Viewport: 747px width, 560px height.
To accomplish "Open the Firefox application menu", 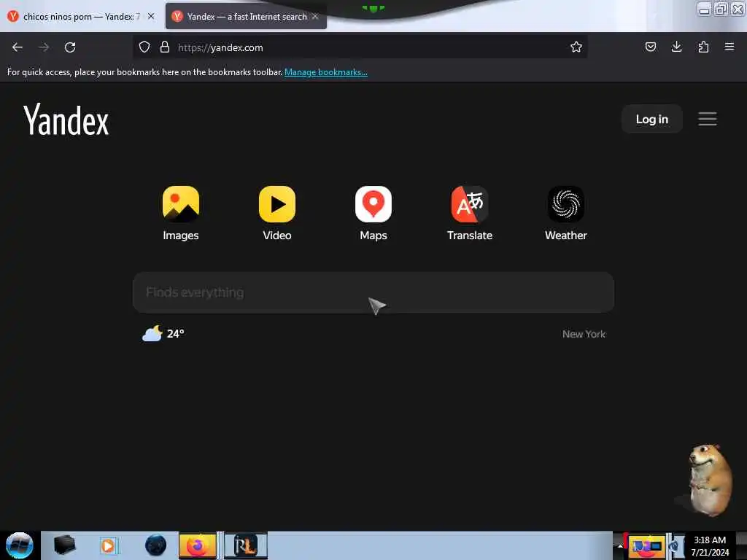I will 729,47.
